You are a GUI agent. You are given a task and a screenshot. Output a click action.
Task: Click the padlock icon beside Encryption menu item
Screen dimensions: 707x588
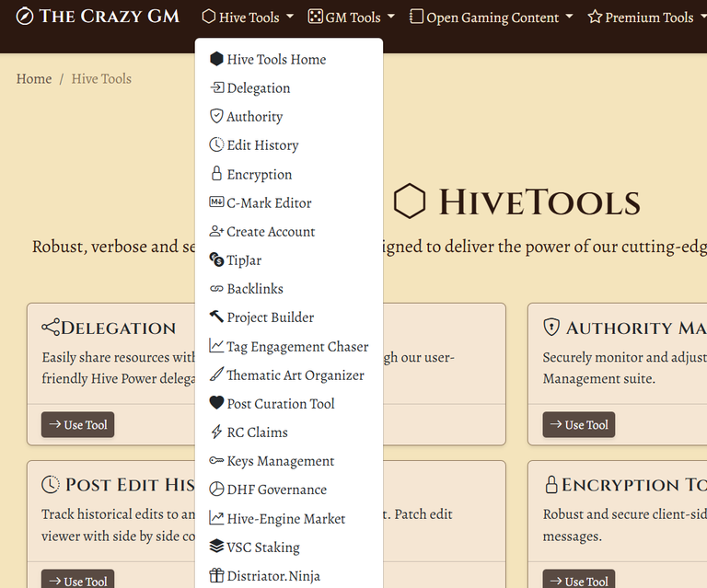click(x=216, y=173)
